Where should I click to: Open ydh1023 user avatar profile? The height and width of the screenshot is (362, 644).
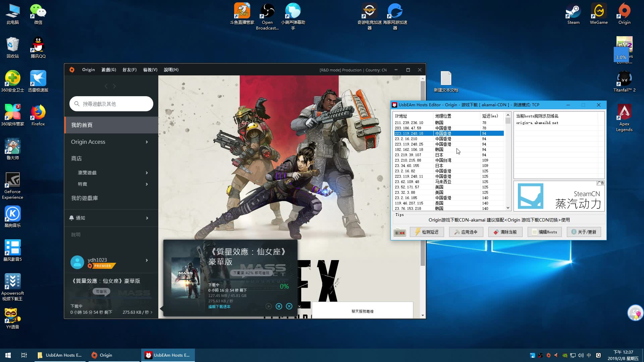point(77,262)
